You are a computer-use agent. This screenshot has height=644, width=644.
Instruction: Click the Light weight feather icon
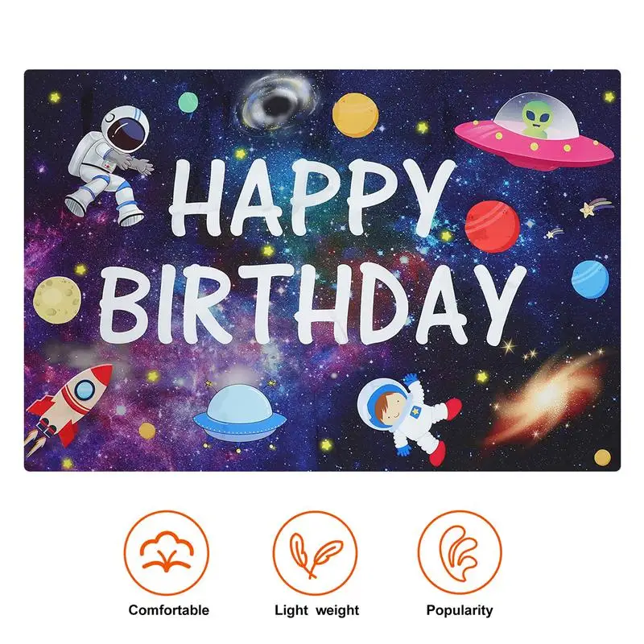click(316, 552)
